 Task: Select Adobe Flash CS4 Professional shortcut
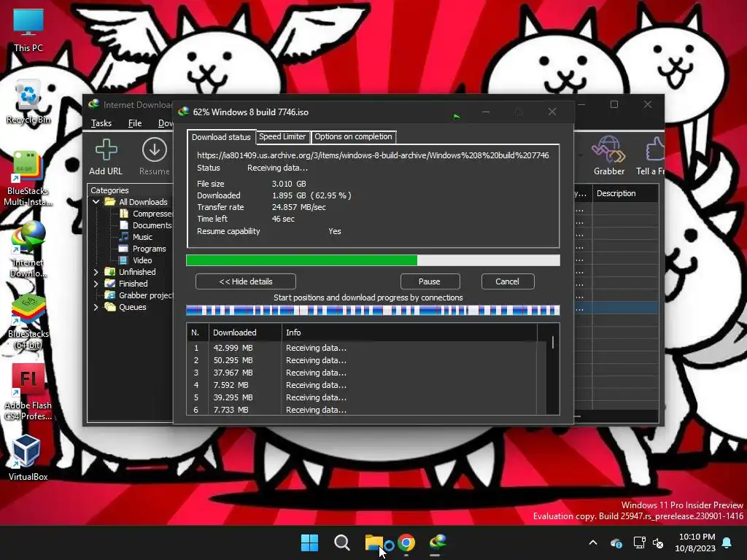point(28,392)
